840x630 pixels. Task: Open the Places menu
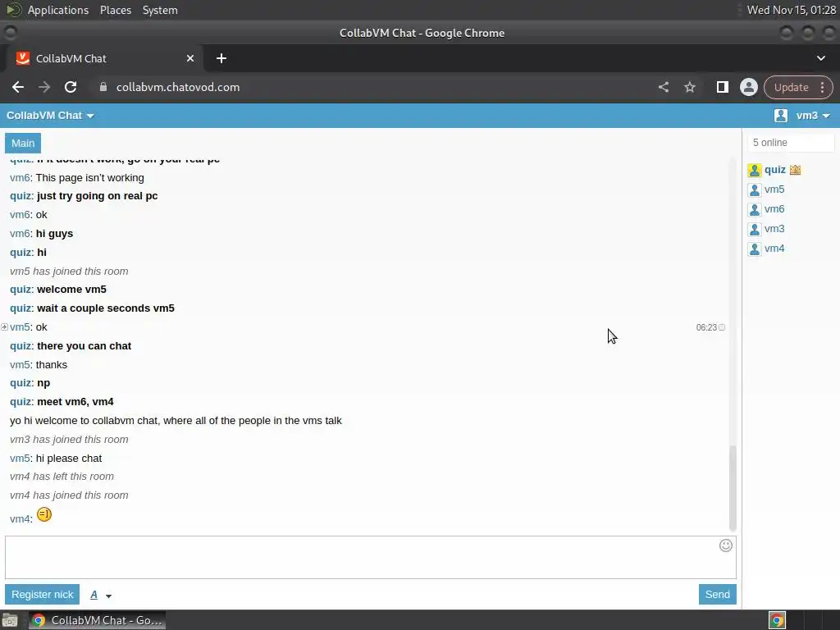(116, 10)
